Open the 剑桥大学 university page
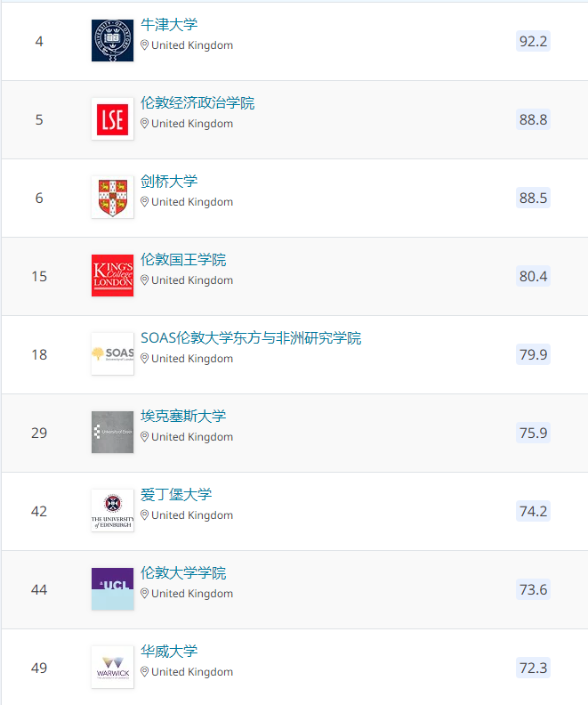Viewport: 588px width, 705px height. pyautogui.click(x=169, y=182)
